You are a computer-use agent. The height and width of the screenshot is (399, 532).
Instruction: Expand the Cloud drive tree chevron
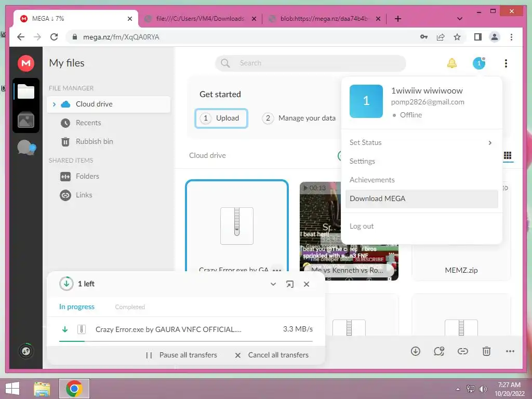pos(54,104)
